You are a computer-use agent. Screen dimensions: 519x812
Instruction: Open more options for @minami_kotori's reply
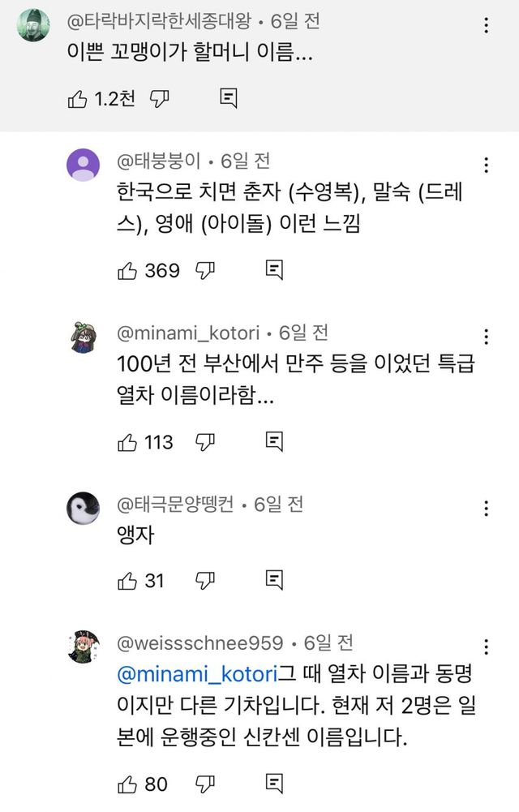click(x=486, y=337)
